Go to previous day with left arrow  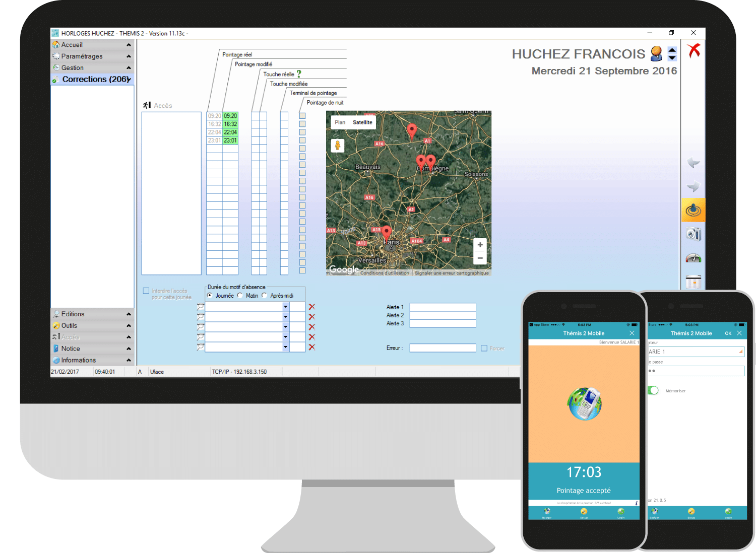coord(694,163)
